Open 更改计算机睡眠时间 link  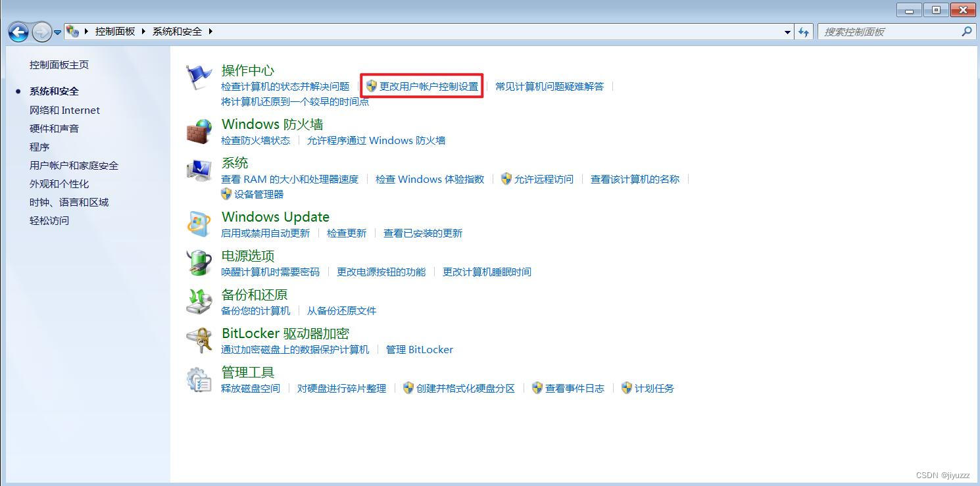[x=487, y=272]
